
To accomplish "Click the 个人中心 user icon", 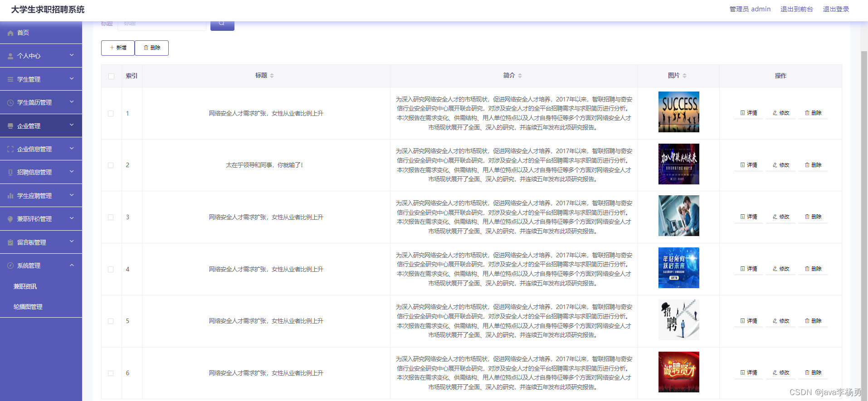I will [x=10, y=56].
